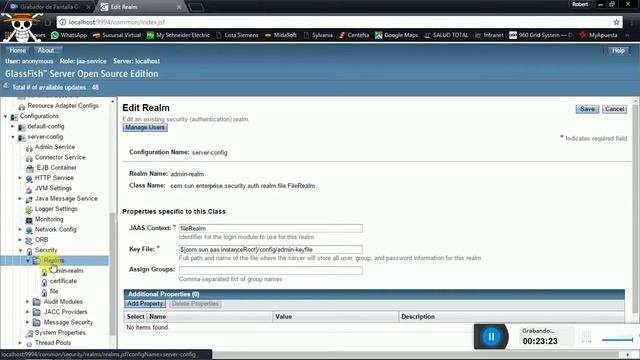Open Monitoring node

click(49, 219)
